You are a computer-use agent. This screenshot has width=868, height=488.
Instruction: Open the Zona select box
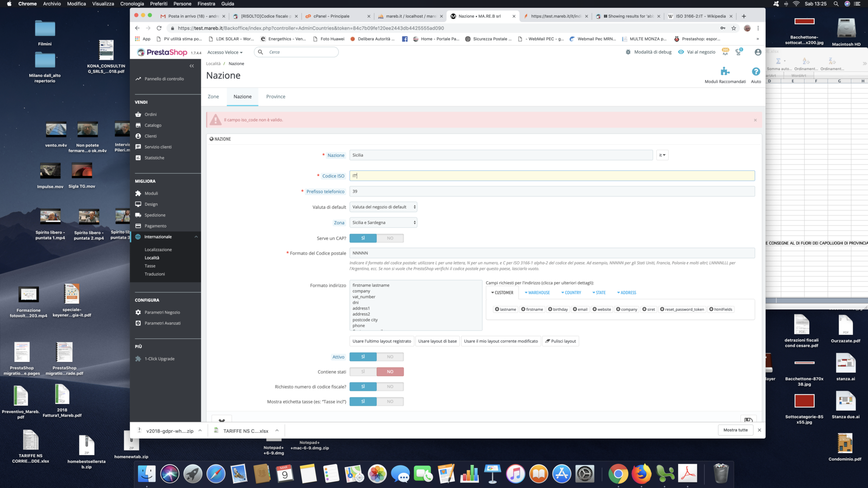coord(383,223)
